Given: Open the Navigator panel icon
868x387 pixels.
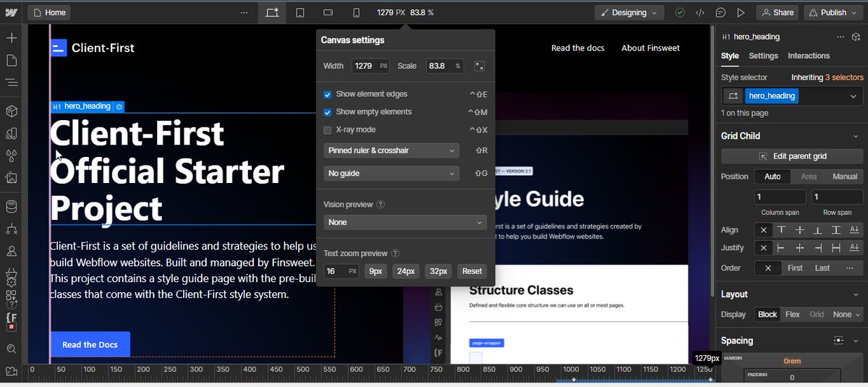Looking at the screenshot, I should pos(11,82).
